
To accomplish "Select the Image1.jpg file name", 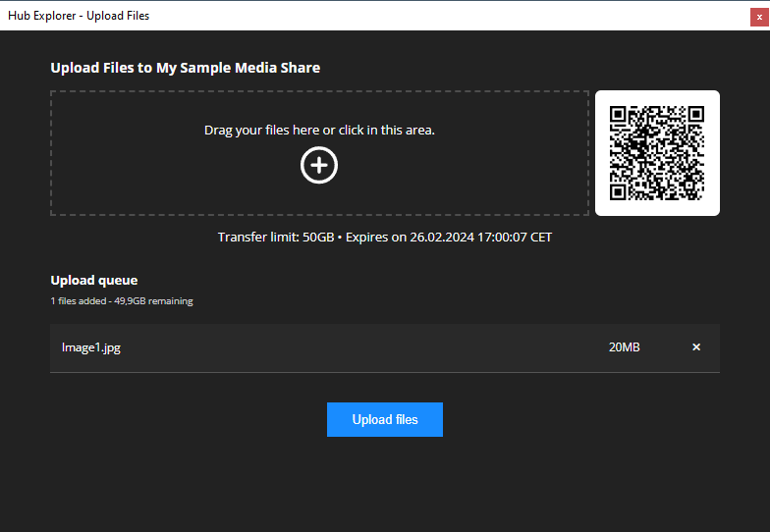I will coord(91,347).
